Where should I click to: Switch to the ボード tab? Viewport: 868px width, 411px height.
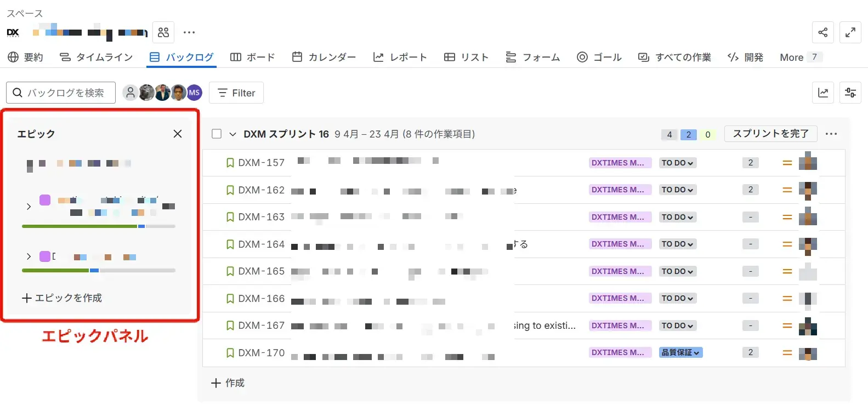pyautogui.click(x=252, y=57)
